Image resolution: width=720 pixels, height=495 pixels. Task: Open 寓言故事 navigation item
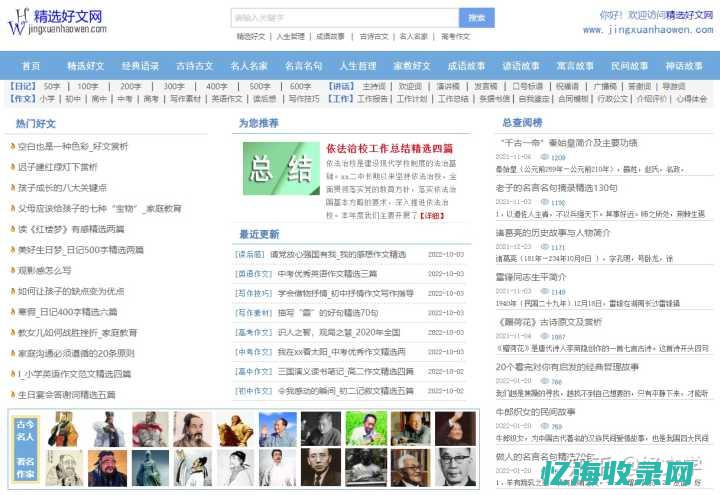[575, 66]
